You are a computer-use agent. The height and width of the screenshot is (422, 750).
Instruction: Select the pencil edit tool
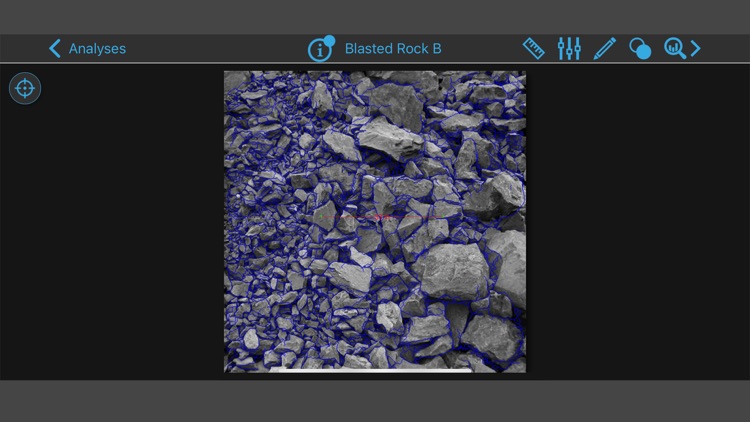[605, 48]
